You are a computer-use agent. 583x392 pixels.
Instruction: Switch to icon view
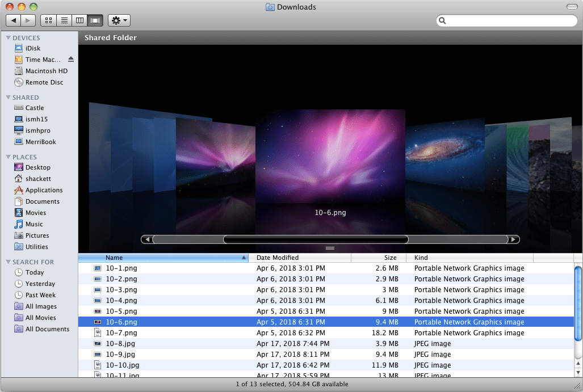tap(48, 20)
